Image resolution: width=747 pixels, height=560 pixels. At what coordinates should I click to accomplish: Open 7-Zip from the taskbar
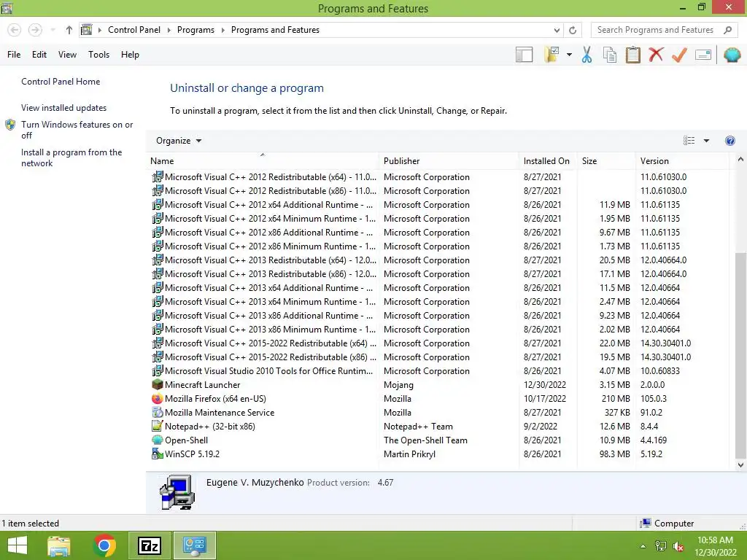coord(149,545)
